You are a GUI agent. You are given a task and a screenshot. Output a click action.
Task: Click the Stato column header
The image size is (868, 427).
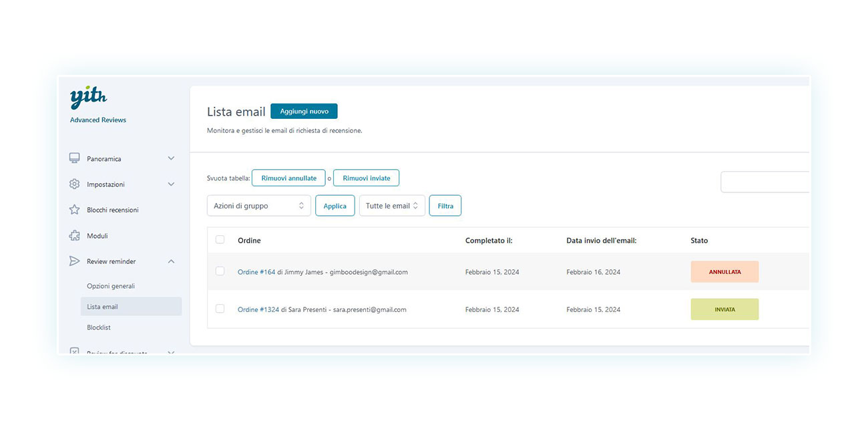pos(699,240)
